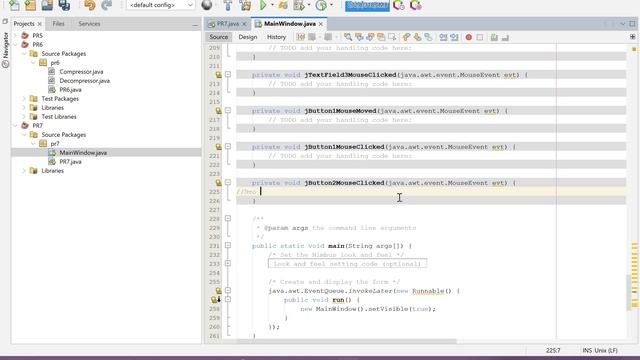
Task: Click the Find Selection magnifier icon
Action: 348,37
